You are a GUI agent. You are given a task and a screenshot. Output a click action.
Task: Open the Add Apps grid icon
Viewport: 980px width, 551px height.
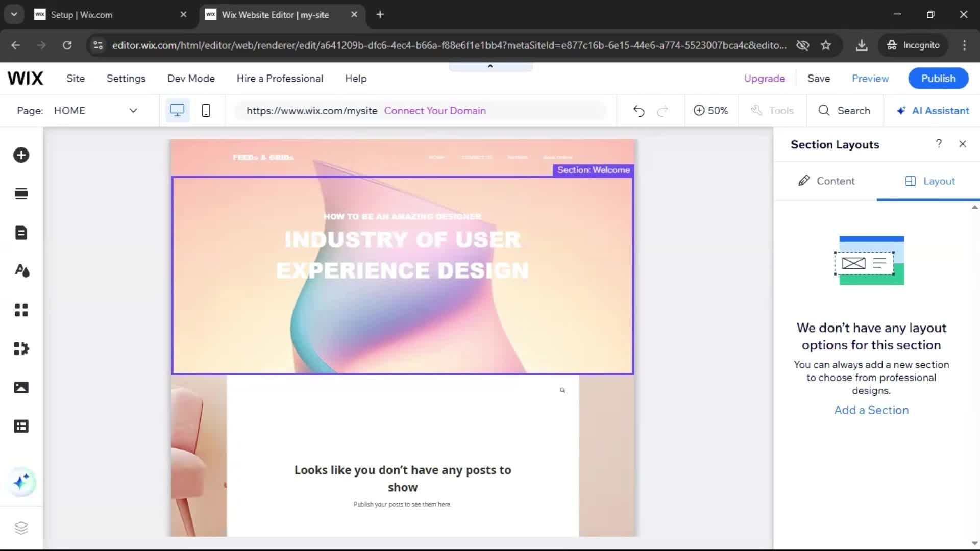(21, 310)
